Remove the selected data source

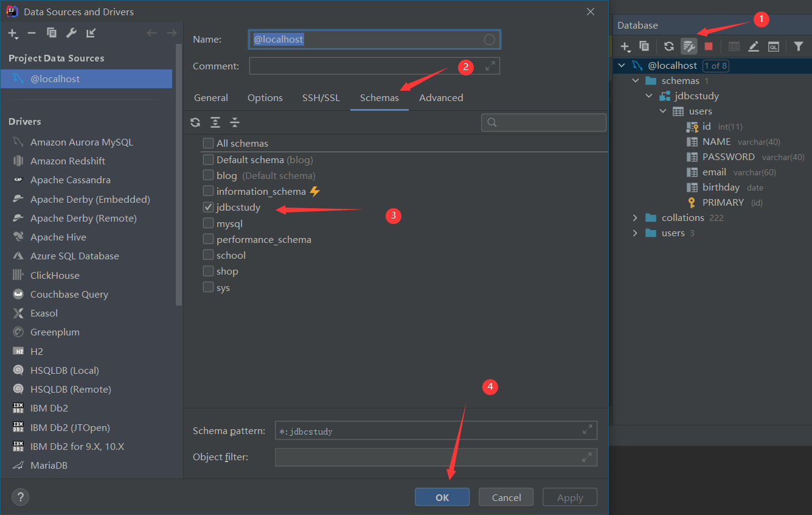(x=32, y=33)
